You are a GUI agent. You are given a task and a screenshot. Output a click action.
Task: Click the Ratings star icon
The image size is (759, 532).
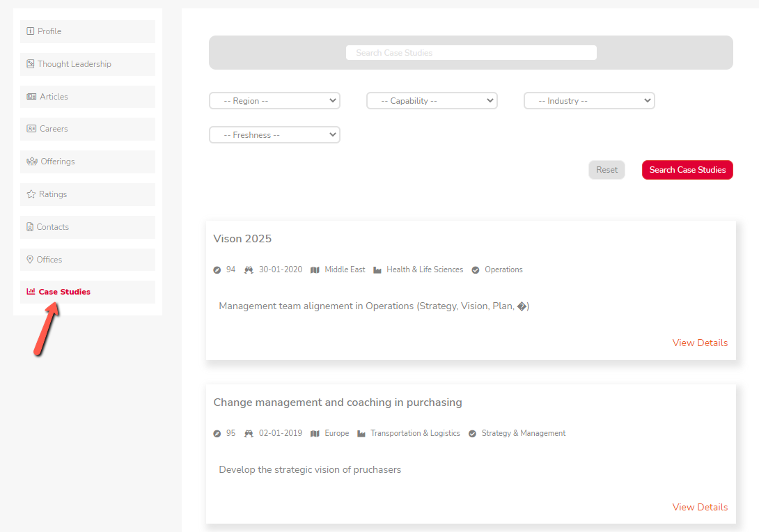(x=31, y=194)
